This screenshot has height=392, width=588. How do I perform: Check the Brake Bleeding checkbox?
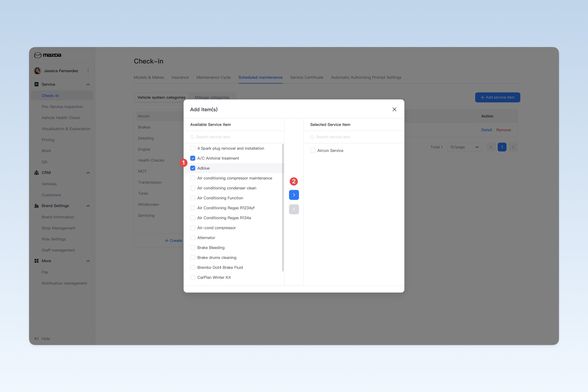point(193,248)
